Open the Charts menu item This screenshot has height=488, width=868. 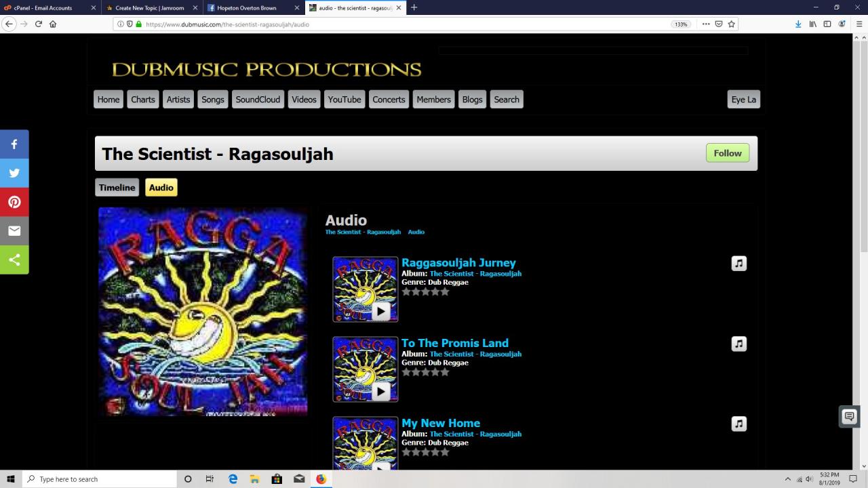click(x=143, y=100)
